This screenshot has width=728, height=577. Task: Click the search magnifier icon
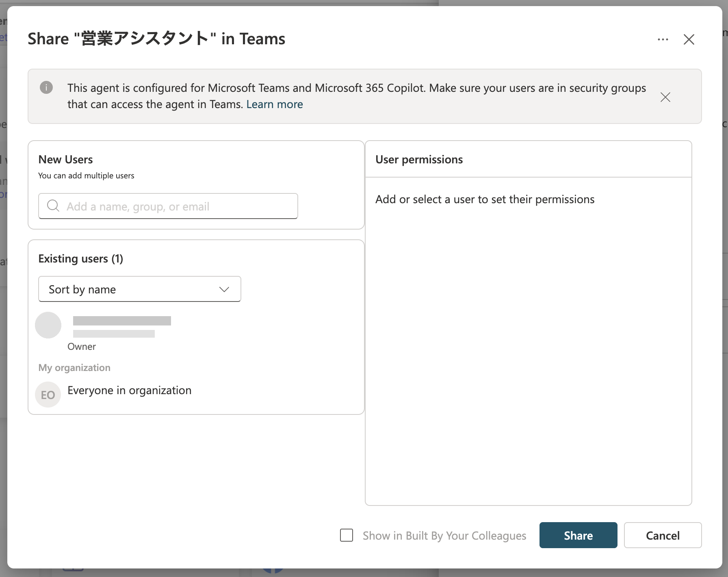pyautogui.click(x=53, y=206)
